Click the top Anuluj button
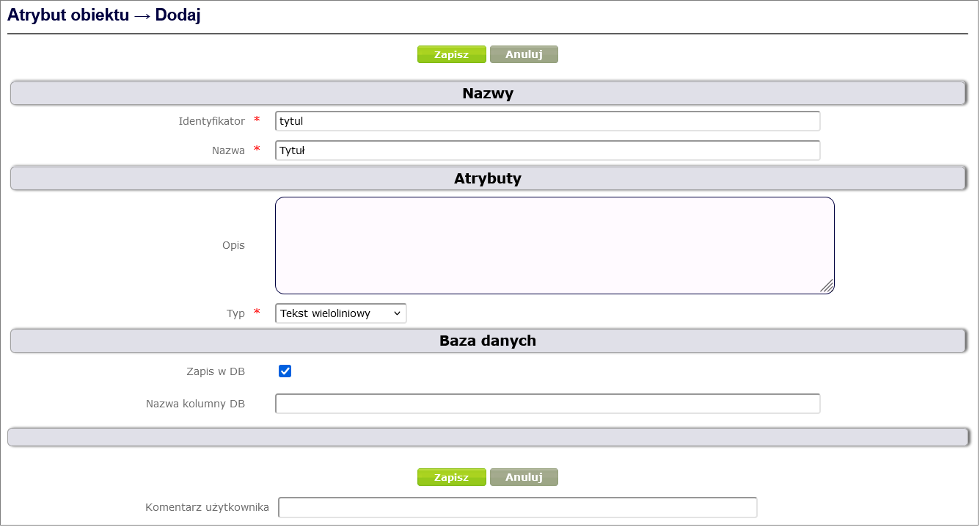Viewport: 980px width, 527px height. coord(524,54)
